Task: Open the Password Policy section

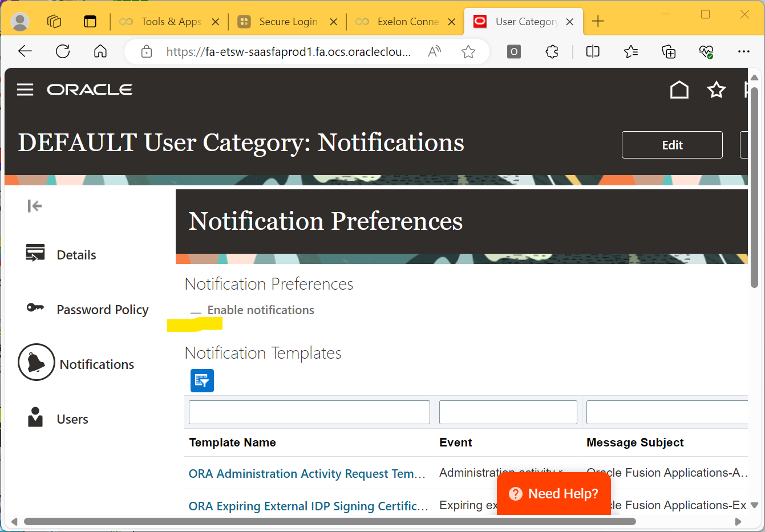Action: point(103,310)
